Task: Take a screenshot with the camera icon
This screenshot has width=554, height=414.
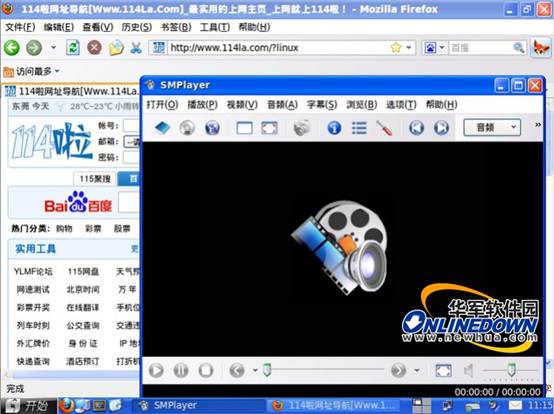Action: tap(301, 128)
